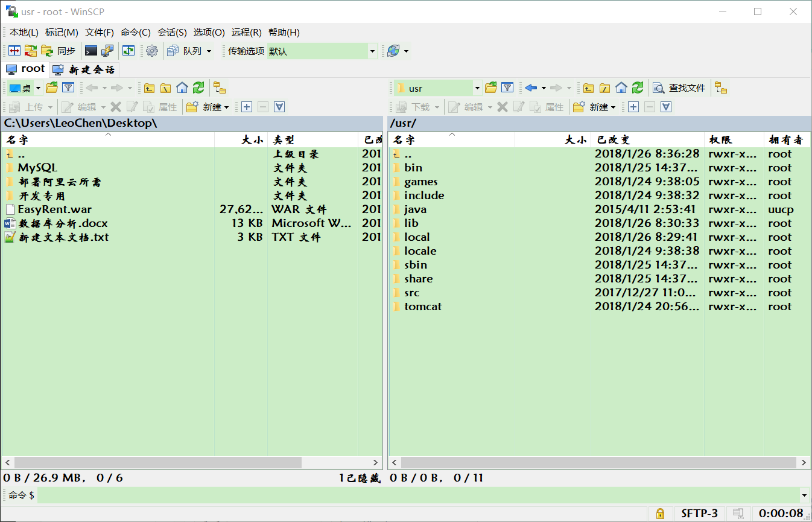
Task: Select the EasyRent.war file
Action: [x=55, y=209]
